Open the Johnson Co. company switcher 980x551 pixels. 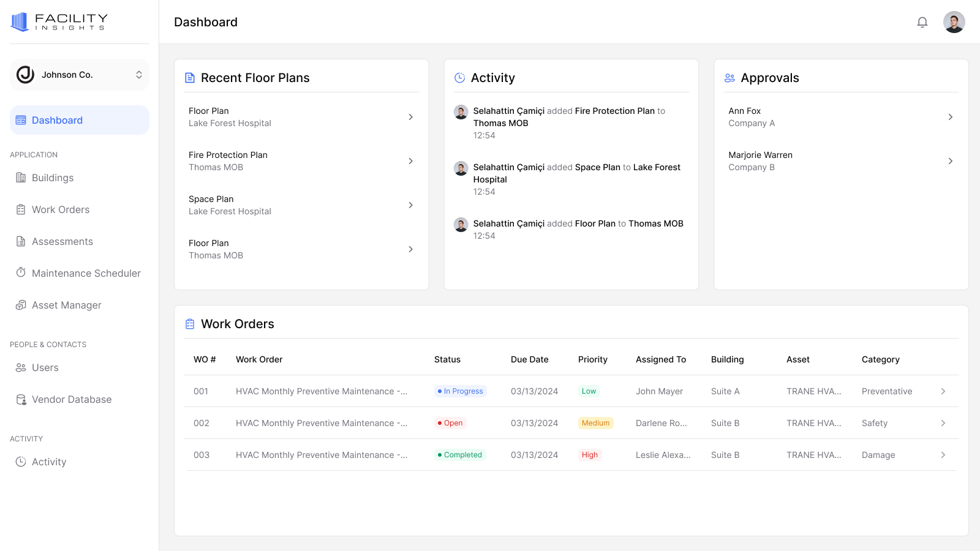[79, 75]
